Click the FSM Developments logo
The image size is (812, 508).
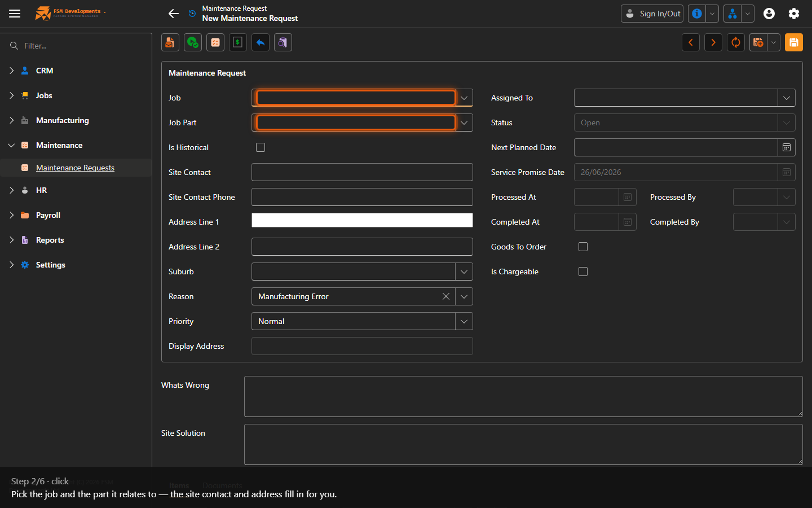click(x=70, y=13)
